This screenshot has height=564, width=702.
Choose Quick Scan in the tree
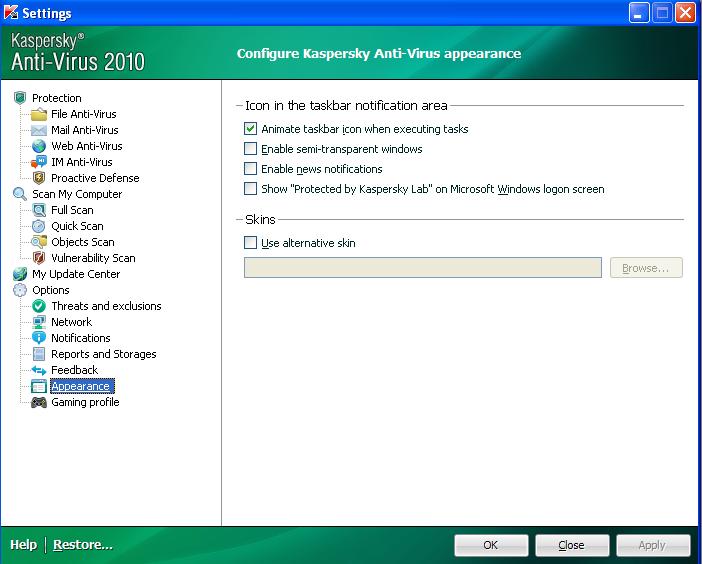pyautogui.click(x=77, y=226)
